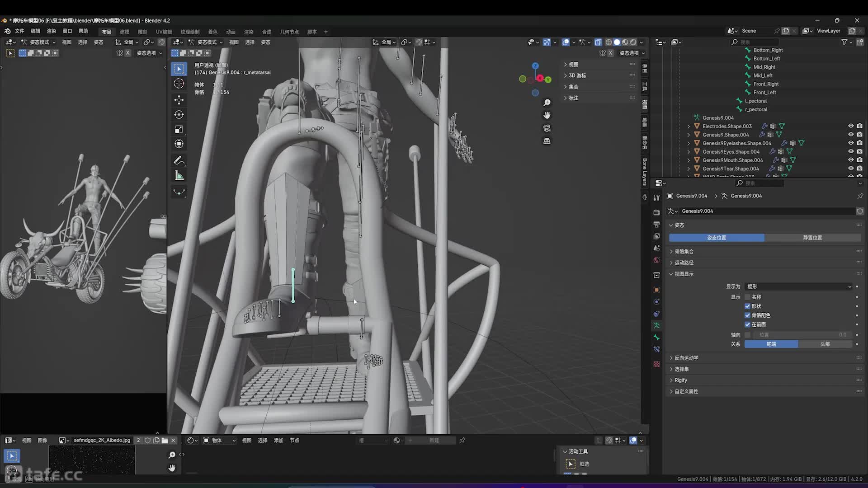868x488 pixels.
Task: Open the Bone constraints properties tab
Action: [656, 349]
